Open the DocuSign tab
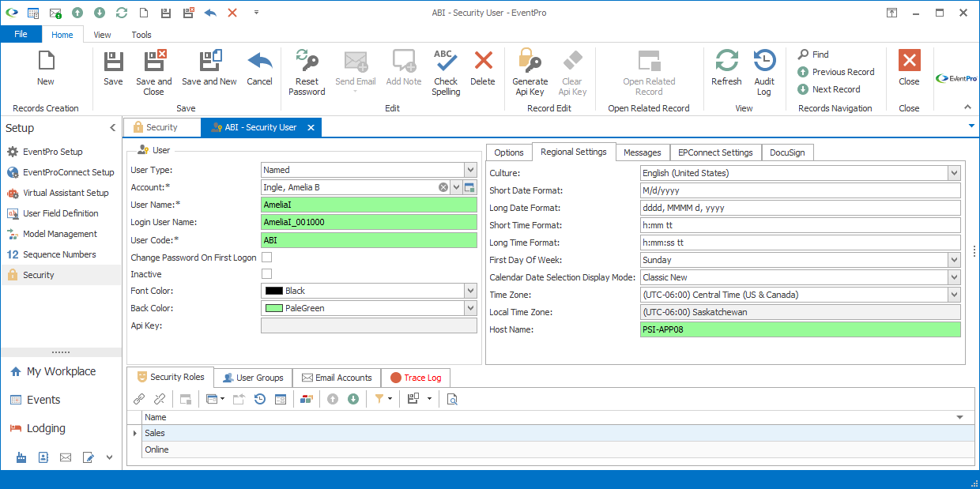980x489 pixels. pyautogui.click(x=787, y=152)
